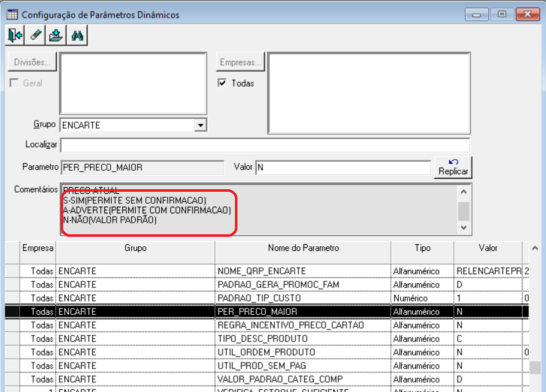Click the A-ADVERTE(PERMITE COM CONFIRMACAO) comment line
Image resolution: width=546 pixels, height=392 pixels.
147,210
